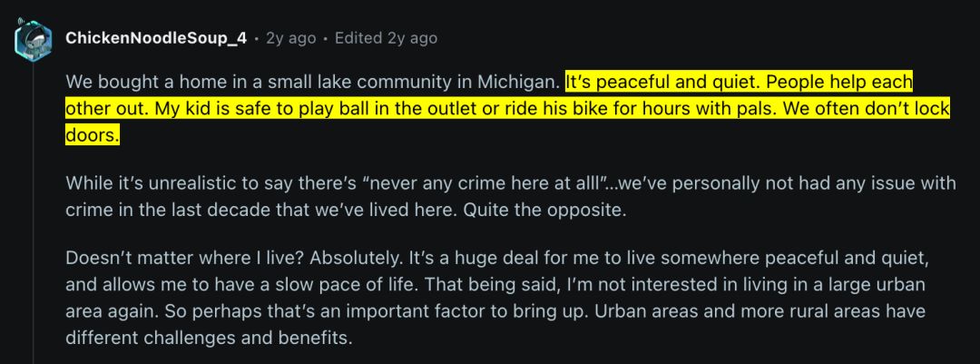Click the "2y ago" comment timestamp
Screen dimensions: 980x364
[290, 38]
